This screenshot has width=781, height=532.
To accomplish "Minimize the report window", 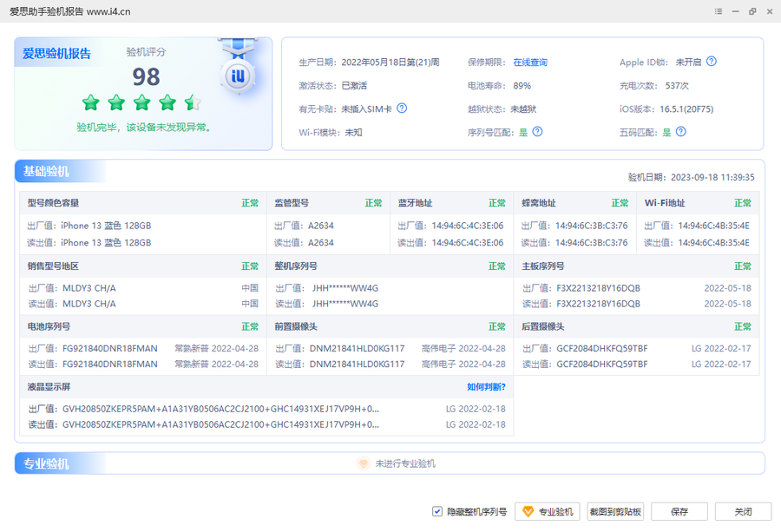I will click(x=736, y=11).
